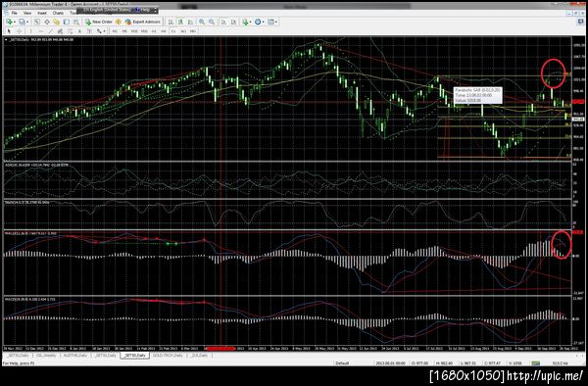Click the New Chart toolbar icon

(x=10, y=22)
